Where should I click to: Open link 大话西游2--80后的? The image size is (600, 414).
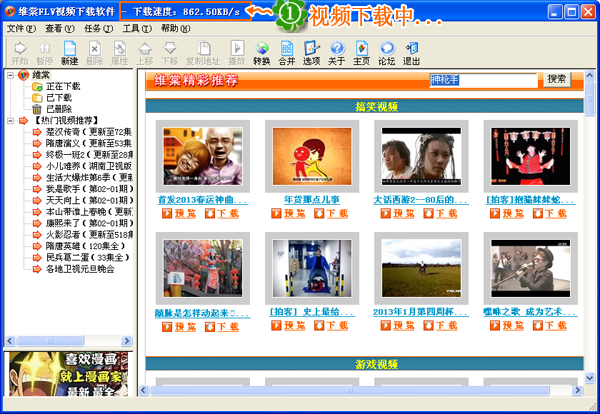point(421,200)
